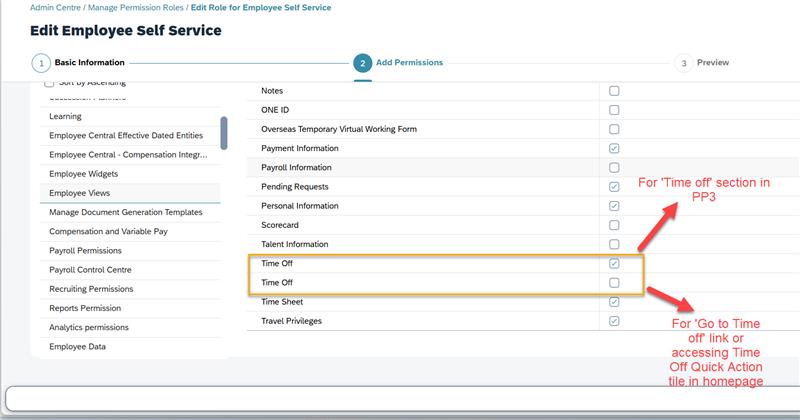Image resolution: width=800 pixels, height=420 pixels.
Task: Click the Pending Requests label
Action: point(294,187)
